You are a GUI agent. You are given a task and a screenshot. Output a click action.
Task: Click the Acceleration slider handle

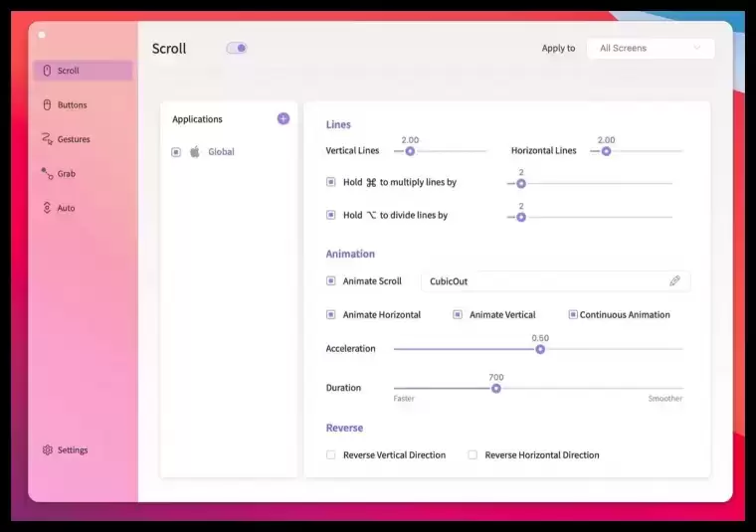point(540,349)
